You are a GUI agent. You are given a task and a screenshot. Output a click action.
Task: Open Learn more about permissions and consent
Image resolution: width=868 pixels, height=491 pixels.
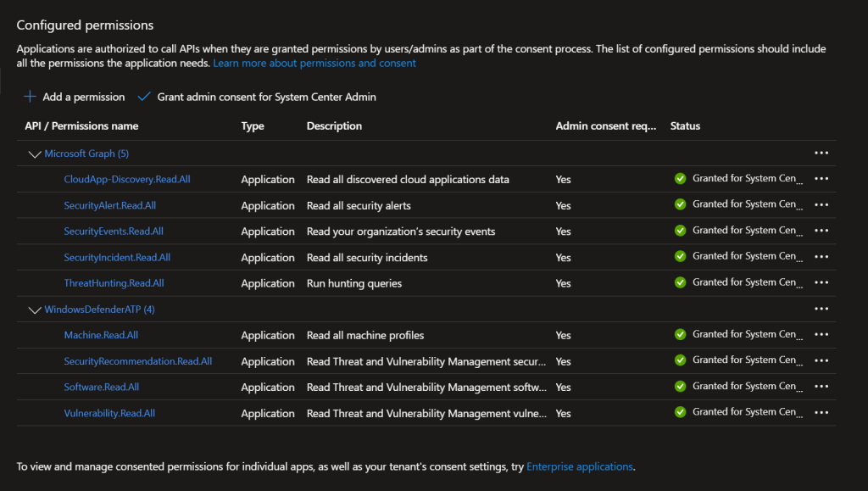[314, 63]
